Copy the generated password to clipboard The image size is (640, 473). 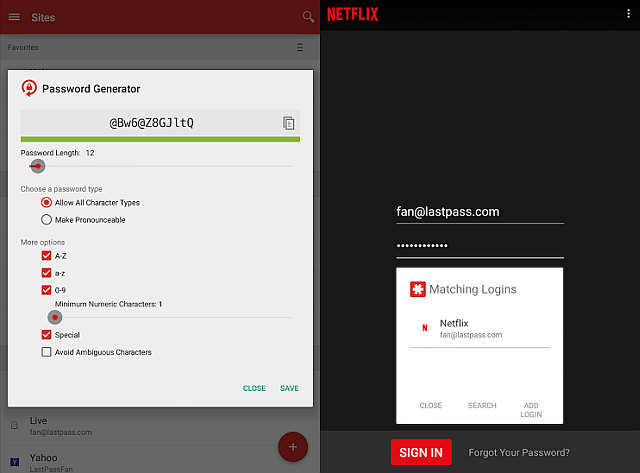pos(289,123)
